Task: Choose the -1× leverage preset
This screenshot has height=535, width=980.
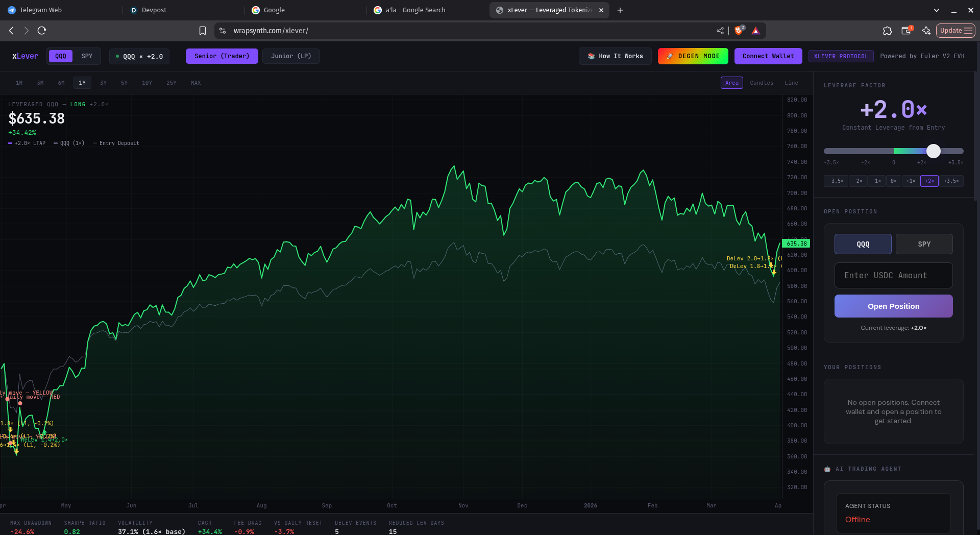Action: 876,181
